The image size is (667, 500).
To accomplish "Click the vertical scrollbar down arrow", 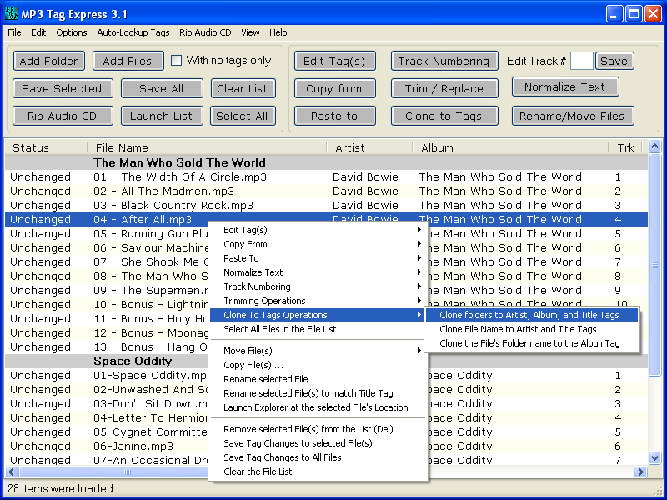I will pyautogui.click(x=654, y=458).
